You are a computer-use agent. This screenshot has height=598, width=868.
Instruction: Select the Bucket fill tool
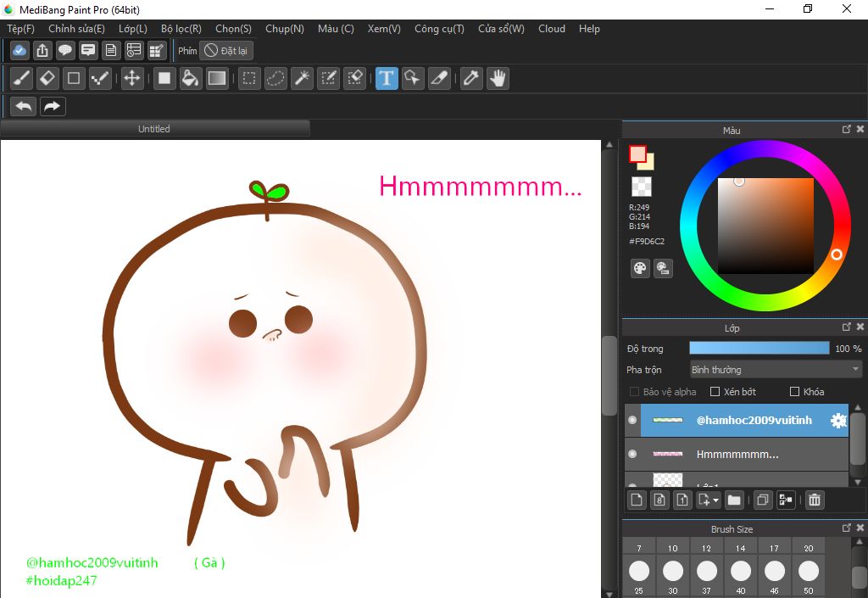pos(190,78)
